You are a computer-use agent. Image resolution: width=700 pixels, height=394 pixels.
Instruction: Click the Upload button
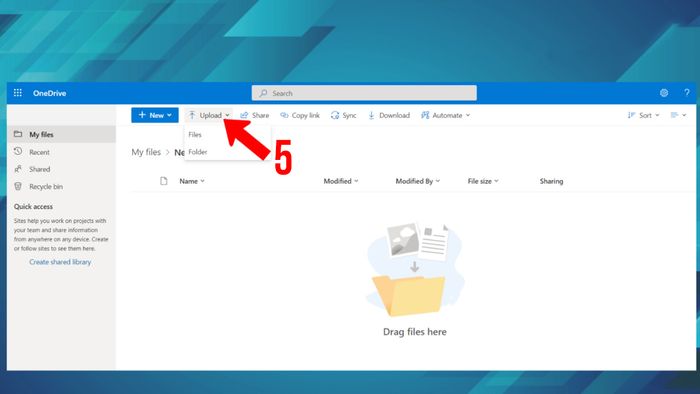[x=208, y=115]
